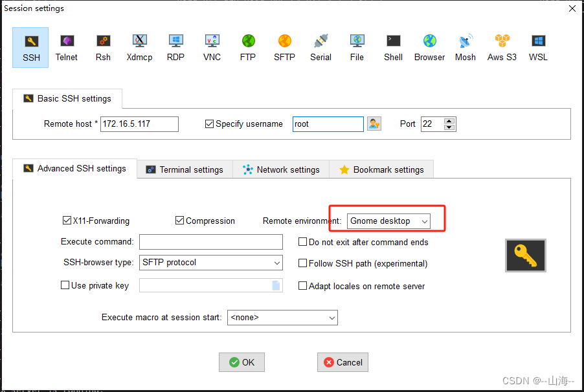Enable Follow SSH path (experimental)
Screen dimensions: 584x392
click(x=302, y=263)
